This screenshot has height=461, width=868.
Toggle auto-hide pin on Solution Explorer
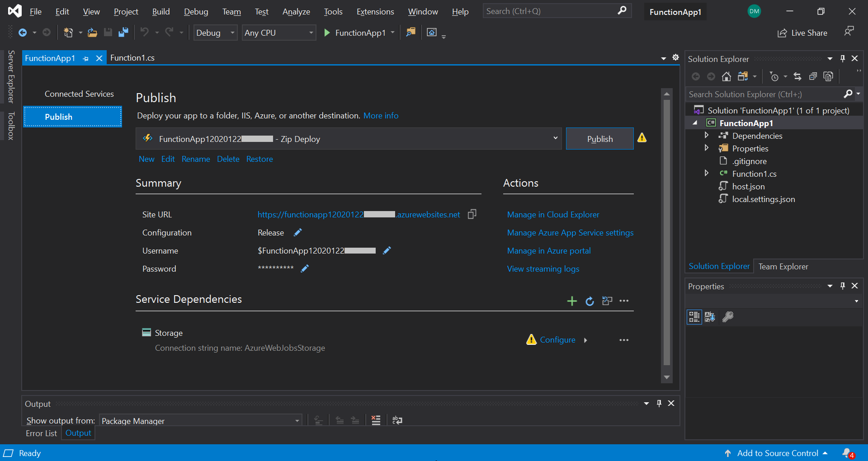pyautogui.click(x=843, y=59)
